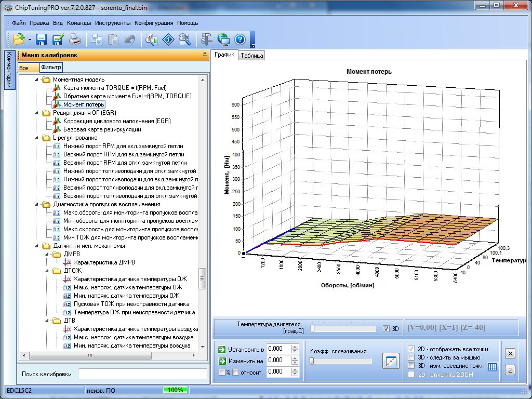Open the 'Инструменты' menu
Viewport: 532px width, 399px height.
pos(113,23)
